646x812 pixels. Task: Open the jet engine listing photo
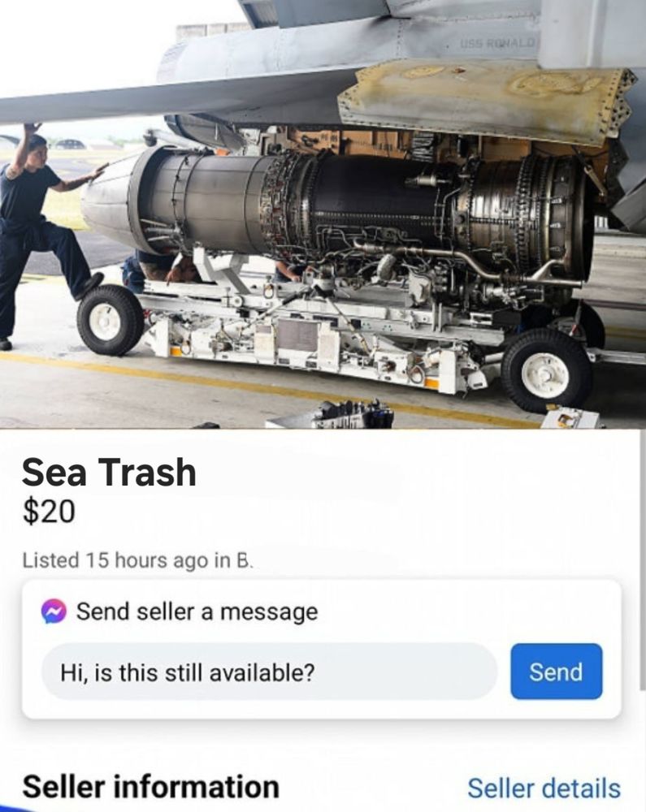coord(323,214)
